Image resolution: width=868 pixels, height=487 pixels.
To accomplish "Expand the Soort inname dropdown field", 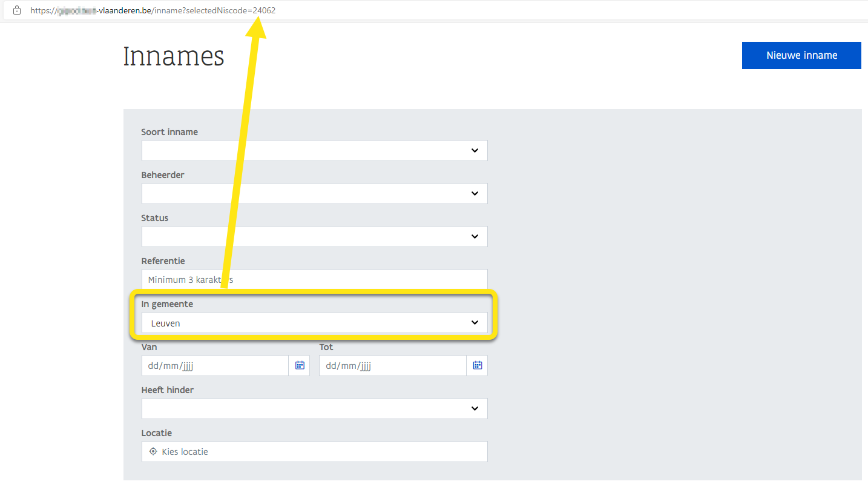I will coord(303,151).
